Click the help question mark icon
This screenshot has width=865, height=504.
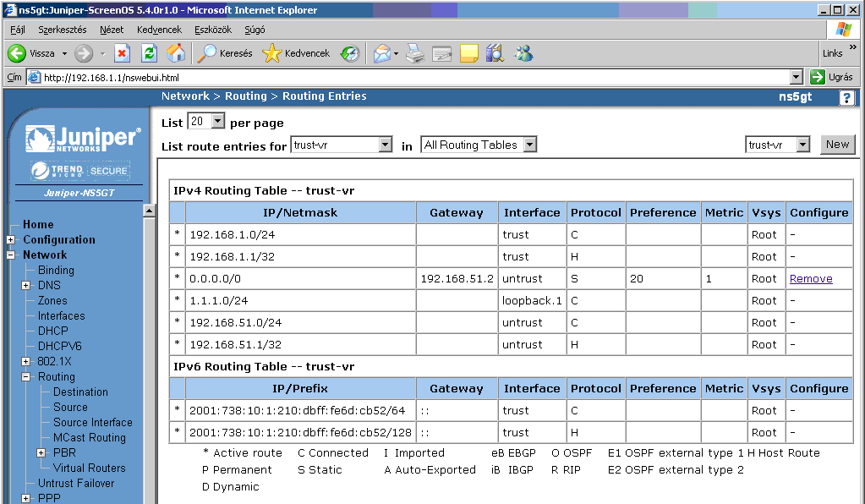[846, 97]
